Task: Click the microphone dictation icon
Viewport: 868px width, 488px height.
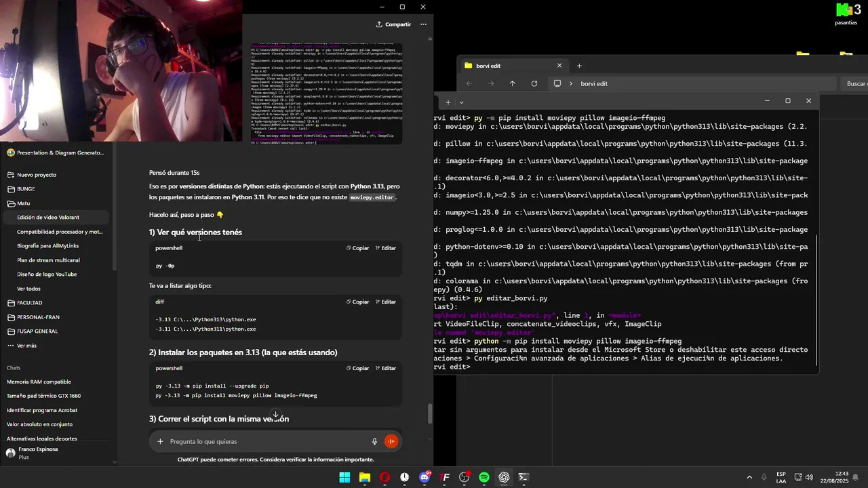Action: click(374, 441)
